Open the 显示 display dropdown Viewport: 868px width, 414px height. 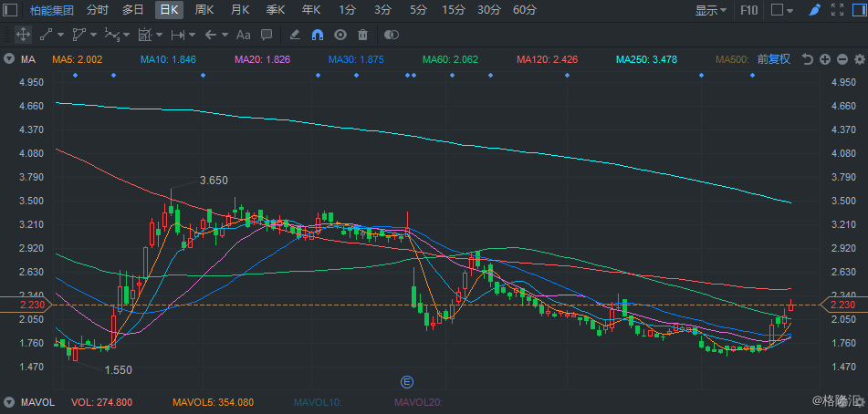tap(711, 10)
